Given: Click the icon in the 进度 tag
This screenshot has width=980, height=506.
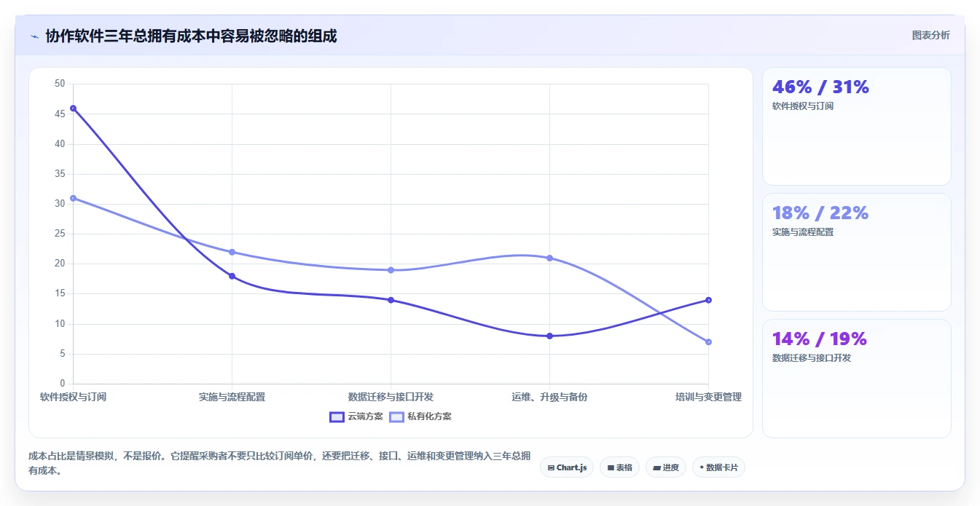Looking at the screenshot, I should click(x=656, y=467).
